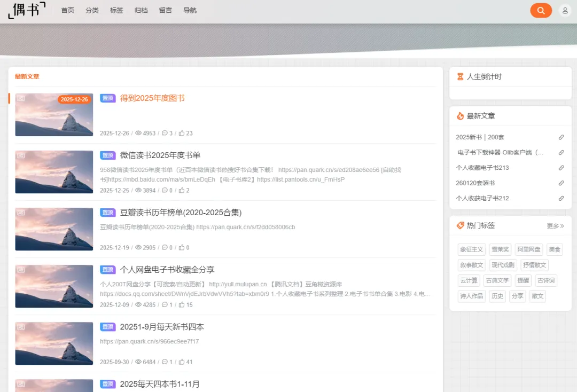Screen dimensions: 577x392
Task: Click like icon on 20251-9月每天新书四本 post
Action: (182, 362)
